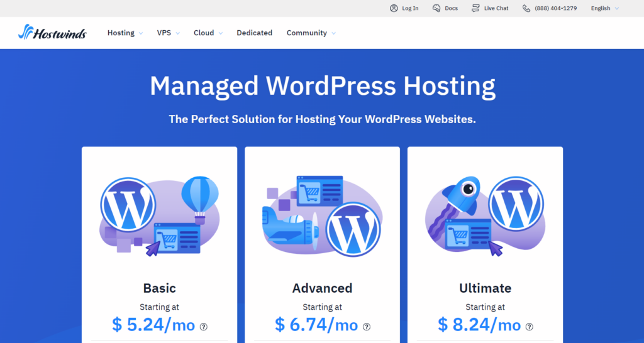Click the chevron next to Hosting

(x=141, y=33)
